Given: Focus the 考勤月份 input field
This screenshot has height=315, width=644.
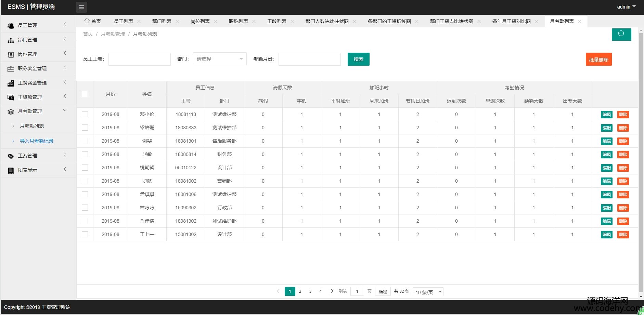Looking at the screenshot, I should pos(310,59).
